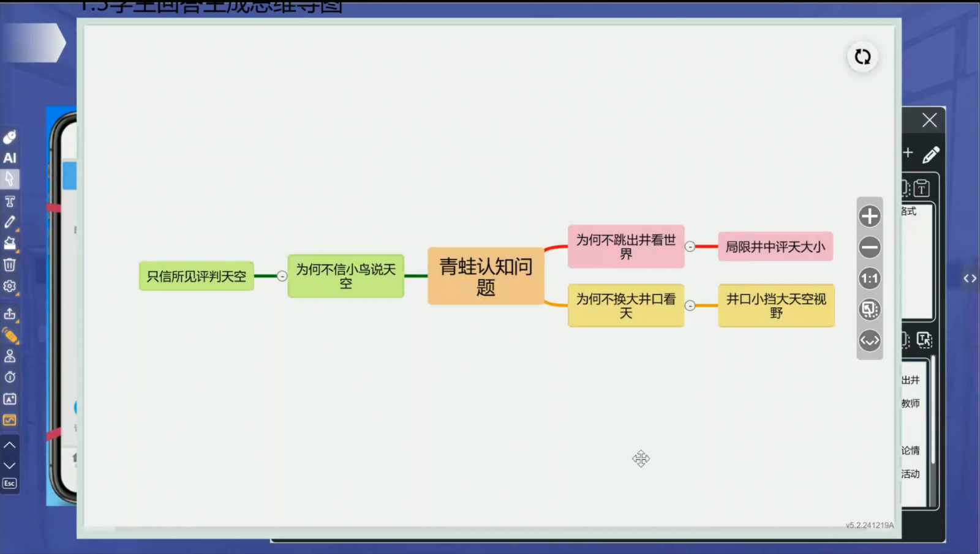The height and width of the screenshot is (554, 980).
Task: Zoom in with the plus button
Action: tap(869, 216)
